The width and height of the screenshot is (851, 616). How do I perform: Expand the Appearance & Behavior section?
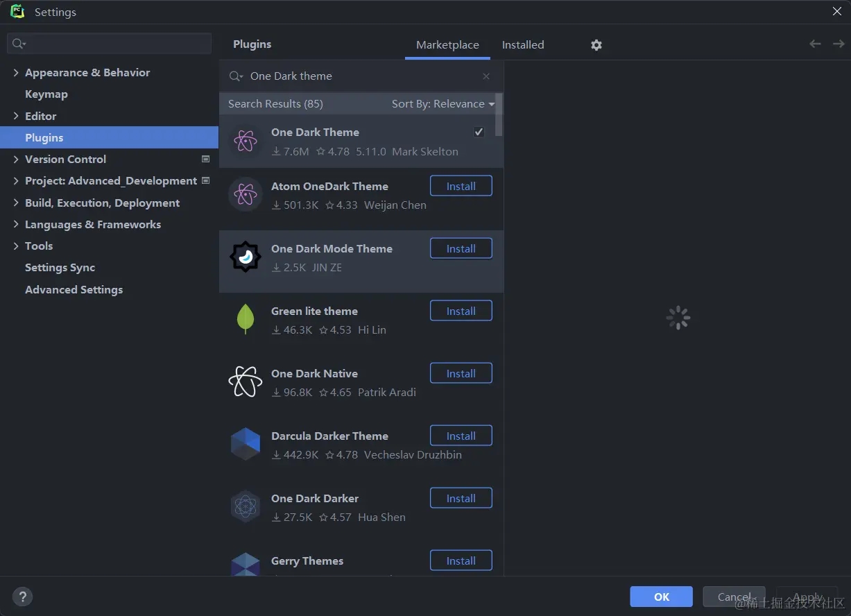(x=15, y=72)
